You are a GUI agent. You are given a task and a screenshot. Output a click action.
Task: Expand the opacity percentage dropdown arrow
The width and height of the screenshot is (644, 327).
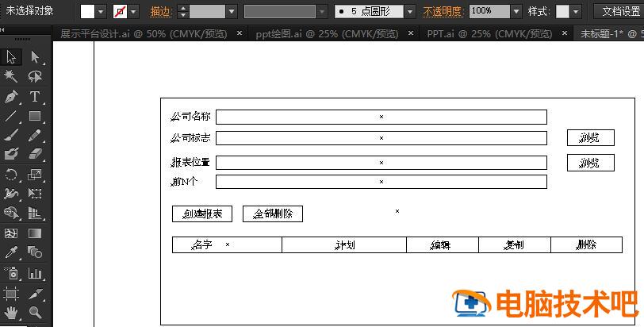pyautogui.click(x=516, y=12)
